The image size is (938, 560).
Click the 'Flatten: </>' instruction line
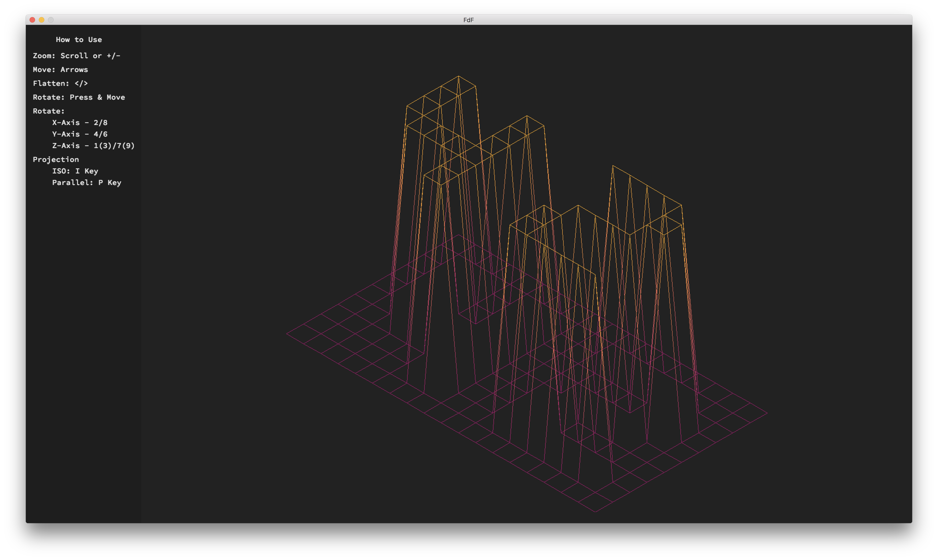tap(60, 83)
